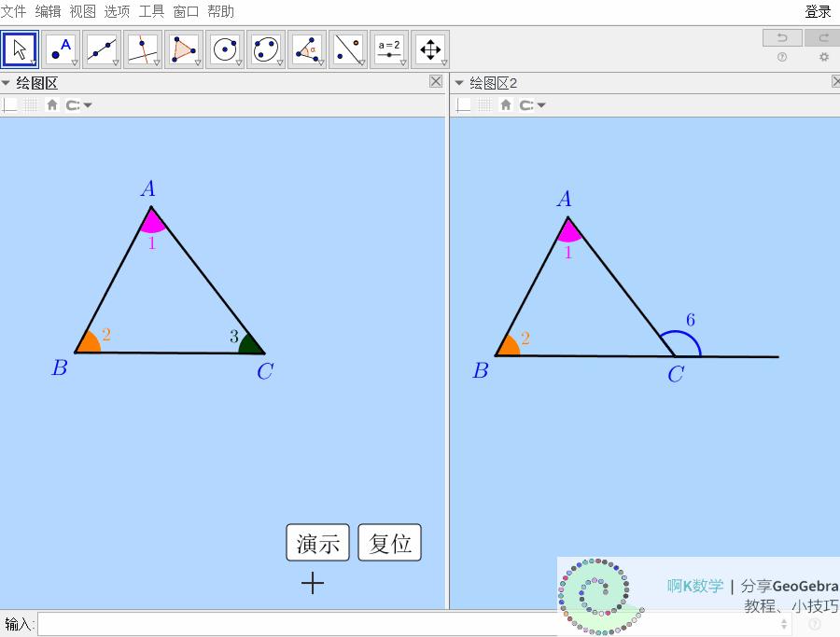The image size is (840, 637).
Task: Select the Move arrow tool
Action: tap(20, 49)
